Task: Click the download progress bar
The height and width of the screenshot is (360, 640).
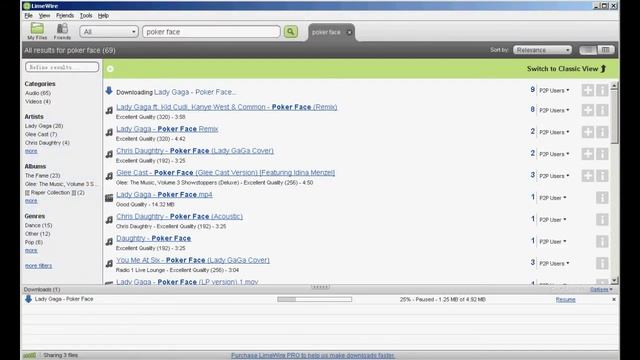Action: pyautogui.click(x=314, y=299)
